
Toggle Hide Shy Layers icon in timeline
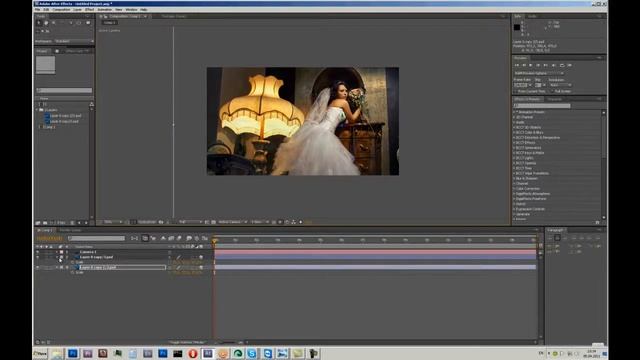[163, 238]
